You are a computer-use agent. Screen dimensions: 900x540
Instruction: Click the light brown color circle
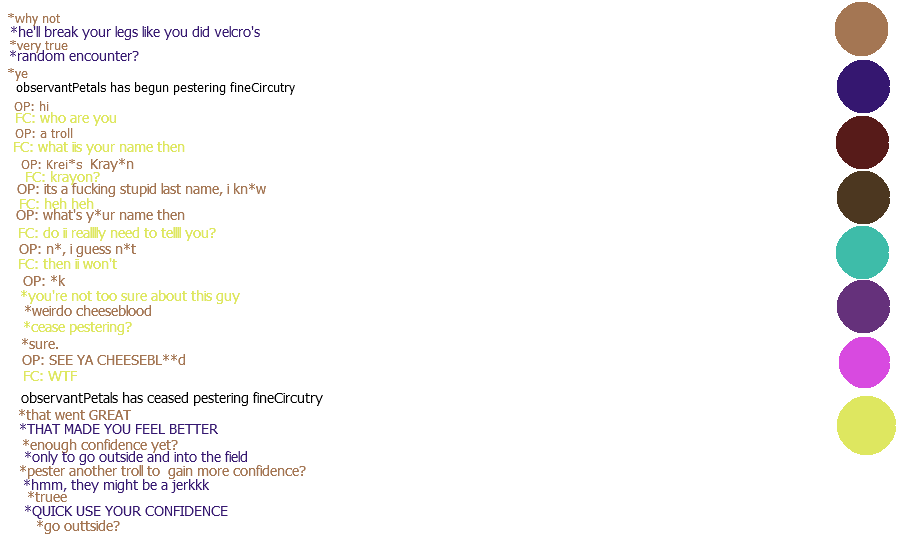(861, 29)
